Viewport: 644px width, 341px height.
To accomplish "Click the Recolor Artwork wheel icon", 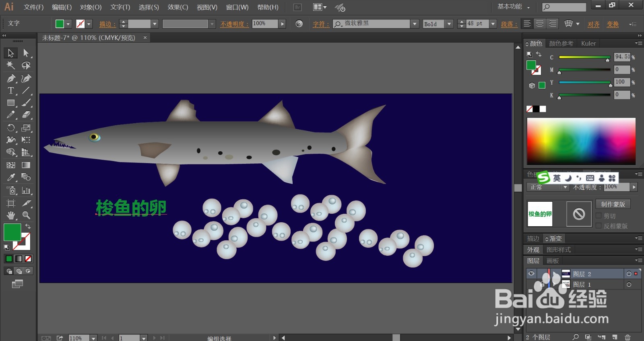I will 299,24.
